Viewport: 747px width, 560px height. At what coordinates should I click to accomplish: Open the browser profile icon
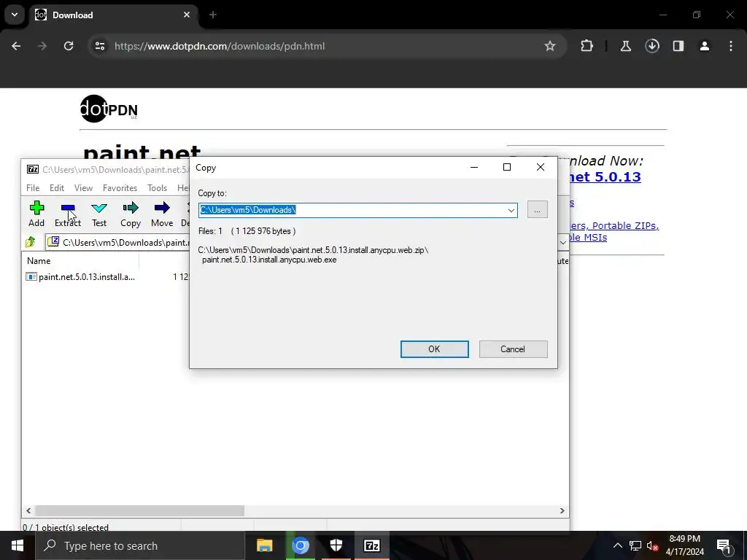[x=705, y=46]
